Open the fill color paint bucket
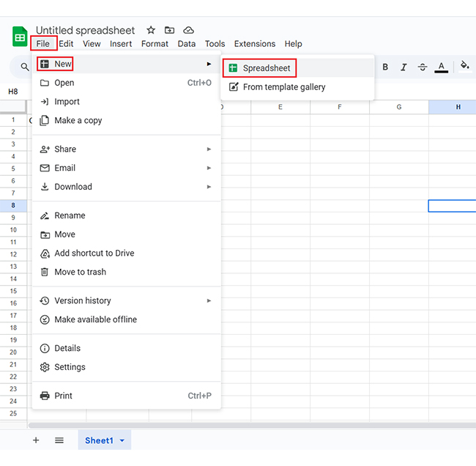Screen dimensions: 476x466 [464, 65]
